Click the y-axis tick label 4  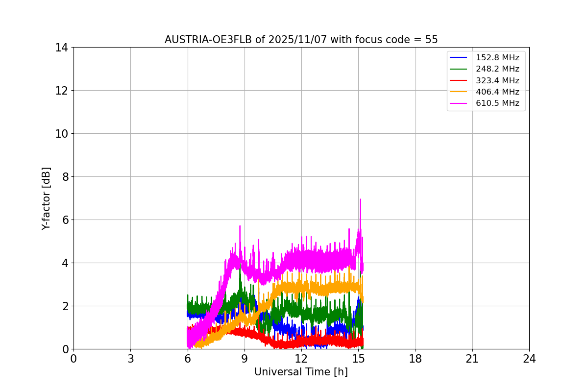click(x=64, y=263)
